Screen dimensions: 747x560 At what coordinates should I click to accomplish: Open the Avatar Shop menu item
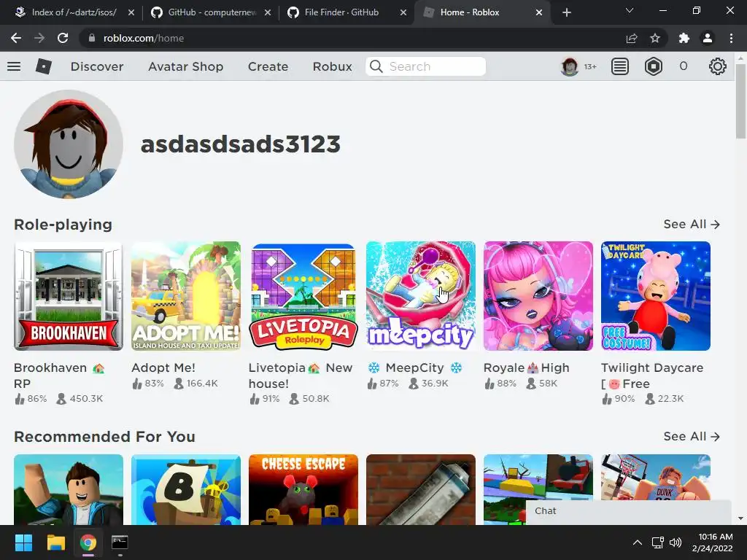pyautogui.click(x=186, y=66)
